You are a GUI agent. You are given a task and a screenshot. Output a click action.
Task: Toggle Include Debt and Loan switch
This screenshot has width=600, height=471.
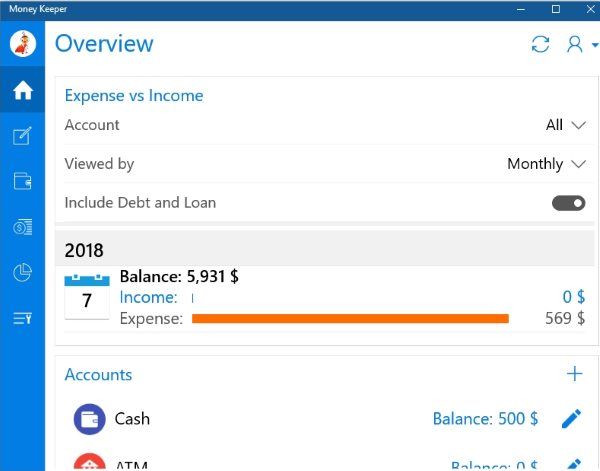[568, 203]
